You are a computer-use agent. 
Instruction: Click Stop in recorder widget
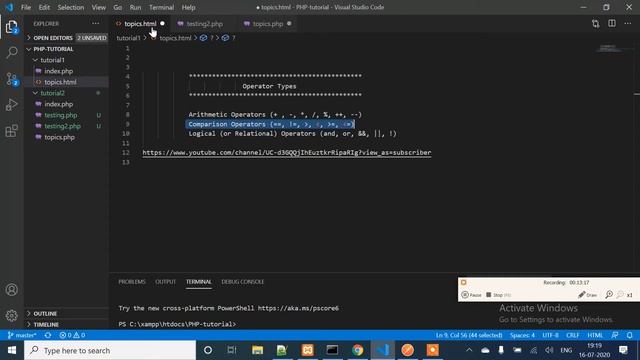click(x=498, y=295)
